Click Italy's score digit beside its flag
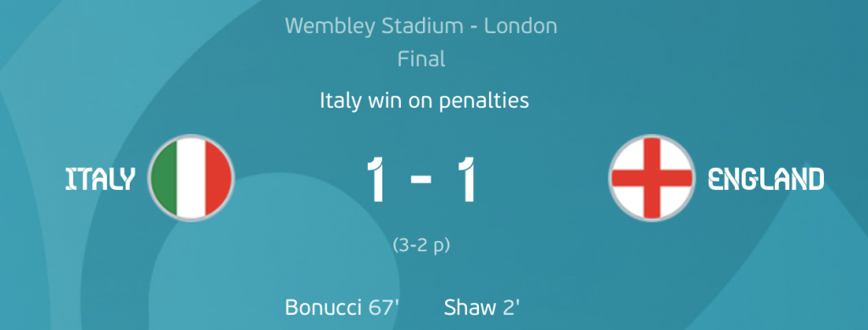This screenshot has width=868, height=330. [377, 179]
